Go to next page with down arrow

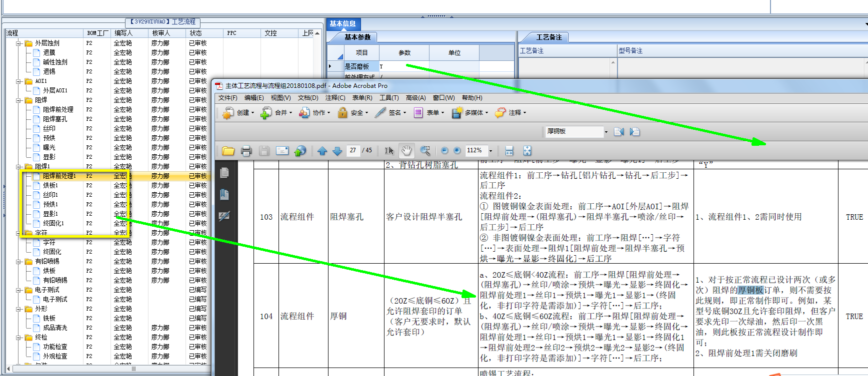pyautogui.click(x=337, y=151)
